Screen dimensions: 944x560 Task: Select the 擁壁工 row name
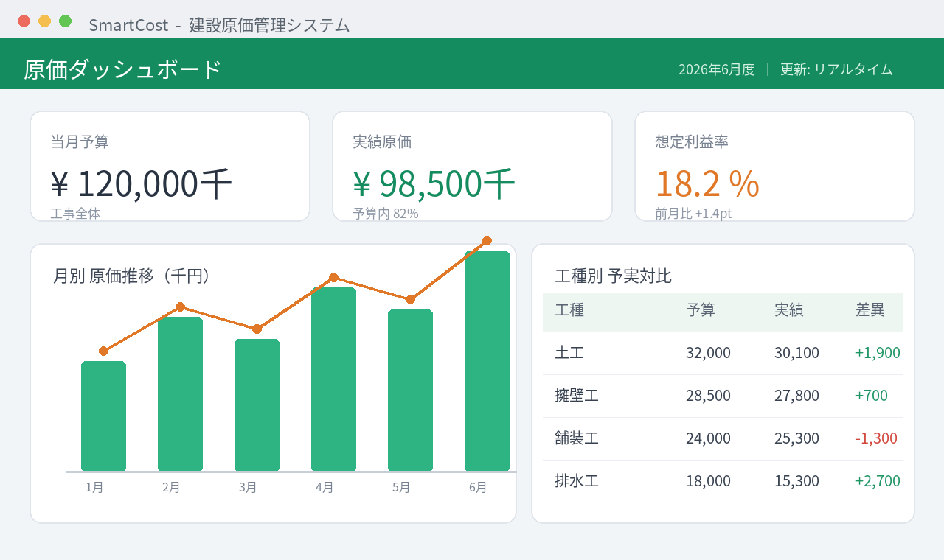coord(577,396)
